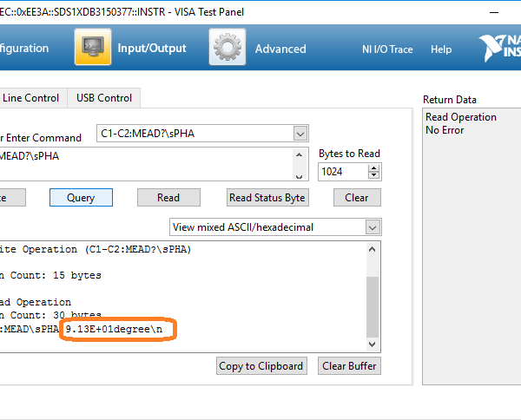Open the Advanced gear icon
Viewport: 521px width, 420px height.
(227, 48)
